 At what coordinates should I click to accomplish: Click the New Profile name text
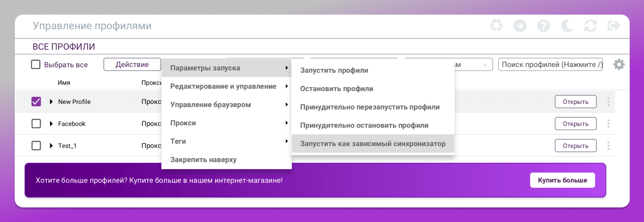click(74, 102)
